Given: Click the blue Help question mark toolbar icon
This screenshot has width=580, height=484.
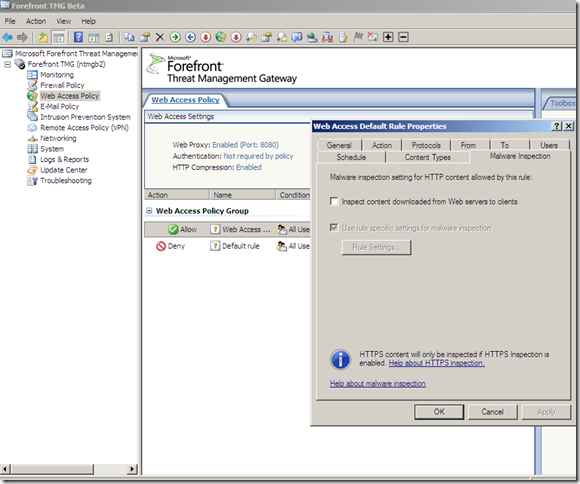Looking at the screenshot, I should pyautogui.click(x=78, y=37).
